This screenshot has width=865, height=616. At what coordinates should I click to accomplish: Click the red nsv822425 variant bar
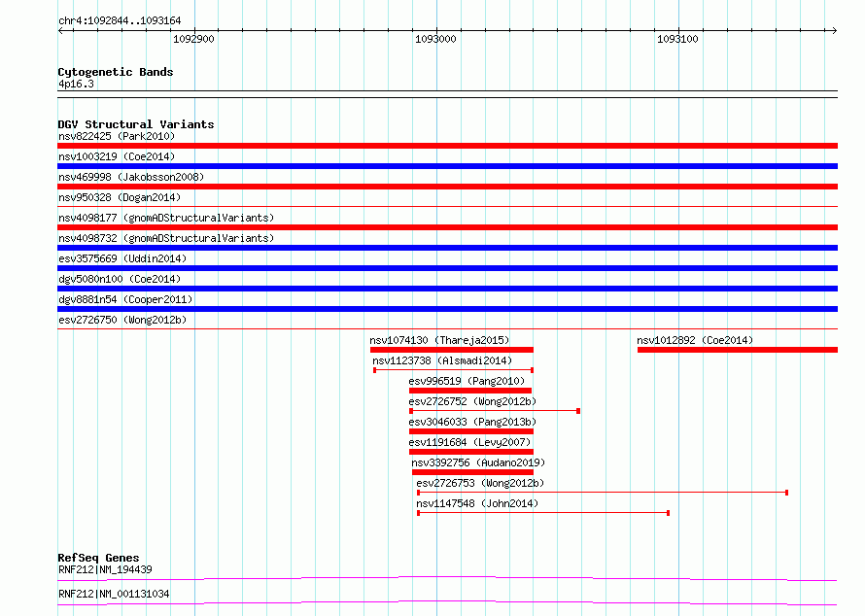pyautogui.click(x=447, y=146)
